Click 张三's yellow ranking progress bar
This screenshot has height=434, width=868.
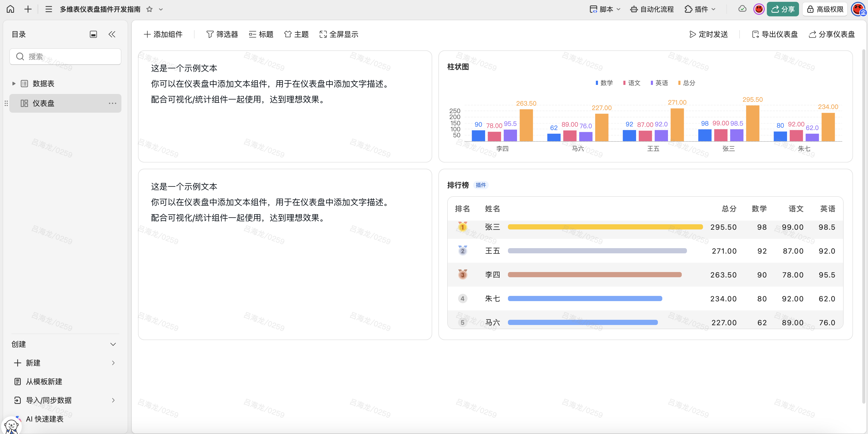(605, 227)
